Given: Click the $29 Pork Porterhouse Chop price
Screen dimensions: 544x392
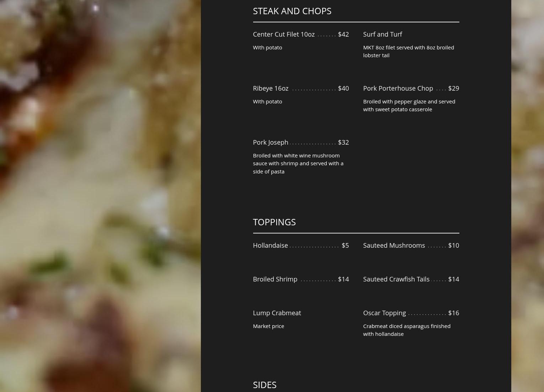Looking at the screenshot, I should coord(453,88).
